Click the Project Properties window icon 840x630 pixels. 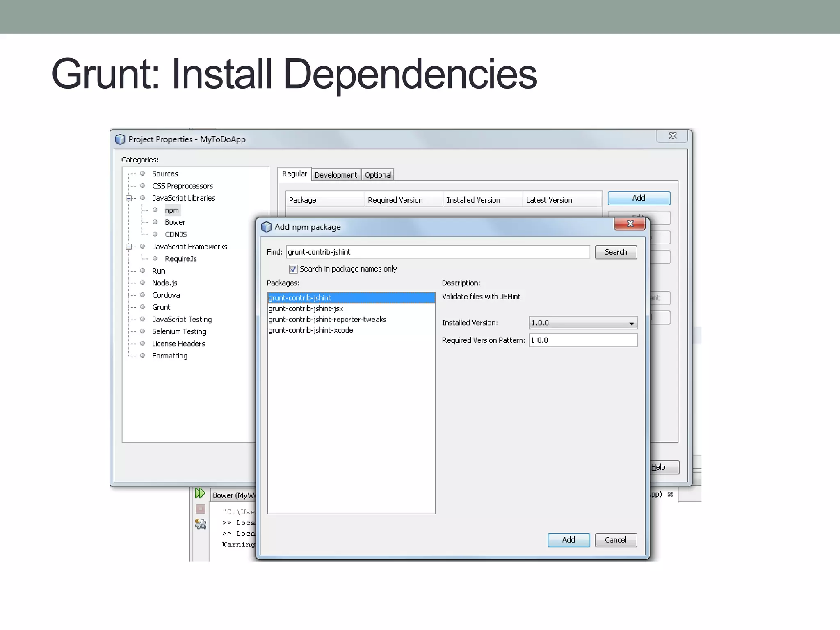click(120, 139)
